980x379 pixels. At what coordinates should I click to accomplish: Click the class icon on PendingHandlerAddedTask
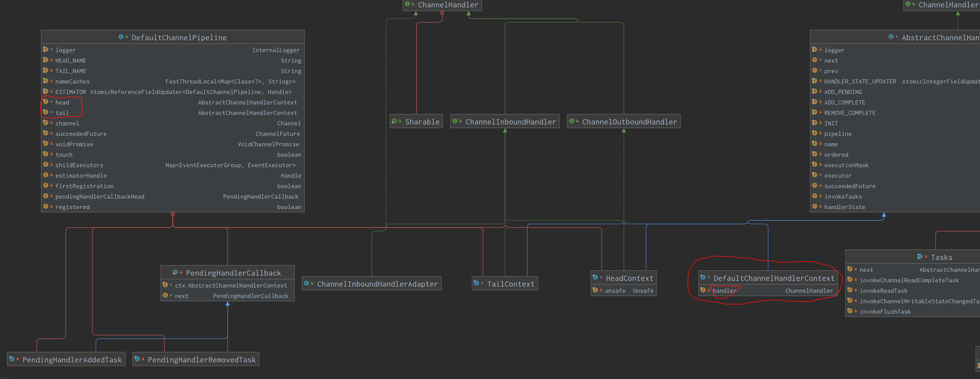point(12,359)
